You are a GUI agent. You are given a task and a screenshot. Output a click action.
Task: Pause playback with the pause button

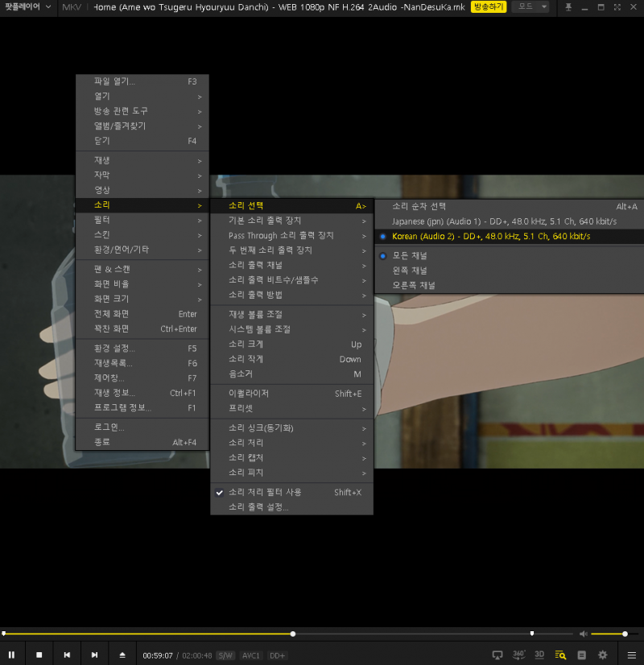pos(11,655)
